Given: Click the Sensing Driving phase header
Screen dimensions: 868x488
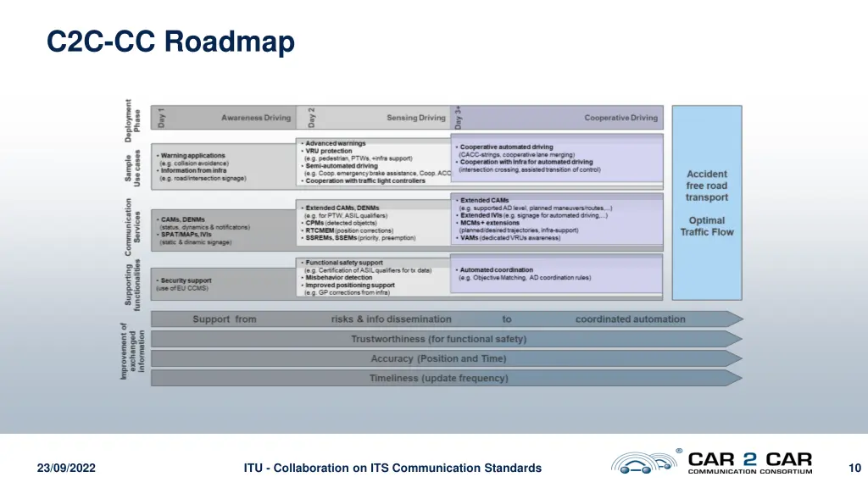Looking at the screenshot, I should [x=415, y=118].
